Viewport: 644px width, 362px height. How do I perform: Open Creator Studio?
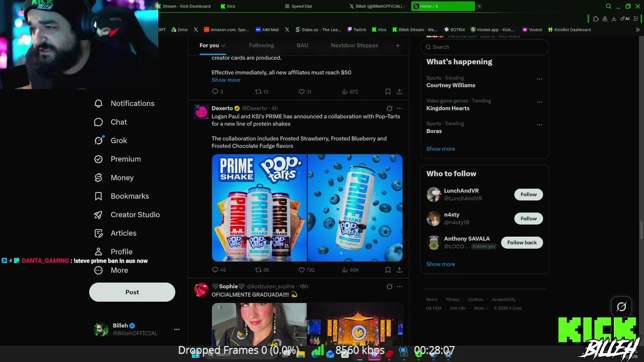[127, 215]
